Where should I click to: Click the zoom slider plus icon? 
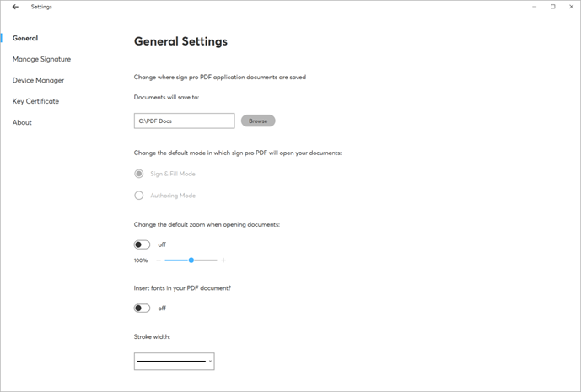click(223, 260)
